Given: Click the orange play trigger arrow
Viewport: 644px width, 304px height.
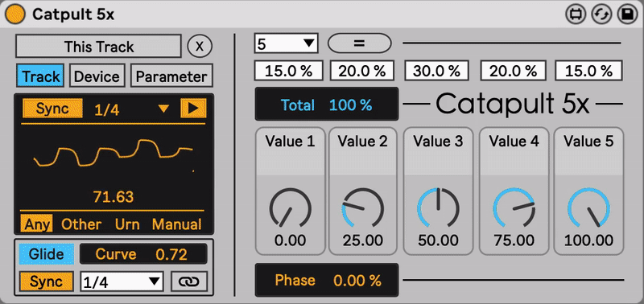Looking at the screenshot, I should [x=193, y=109].
